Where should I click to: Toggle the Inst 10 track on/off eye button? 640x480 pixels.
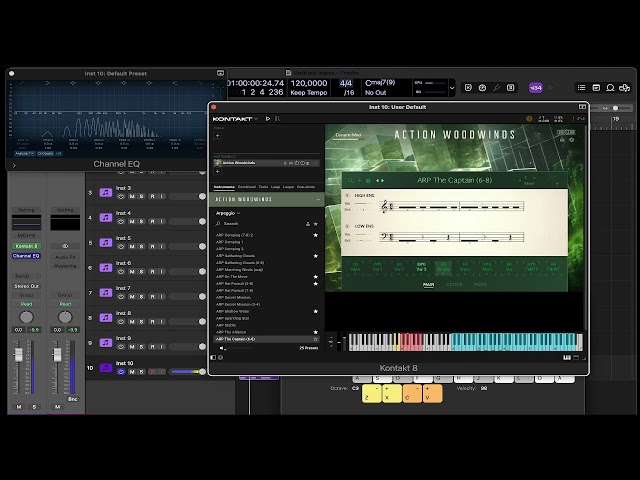pos(121,372)
